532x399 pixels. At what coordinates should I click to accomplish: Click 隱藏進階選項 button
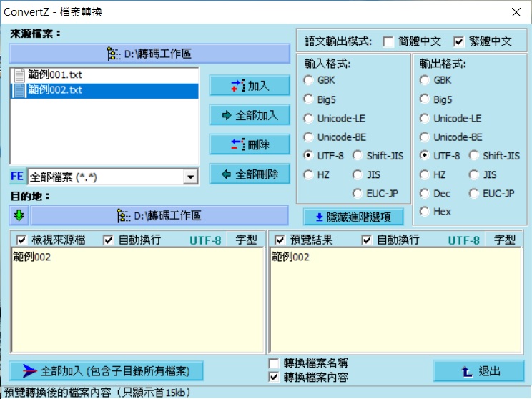click(x=353, y=217)
